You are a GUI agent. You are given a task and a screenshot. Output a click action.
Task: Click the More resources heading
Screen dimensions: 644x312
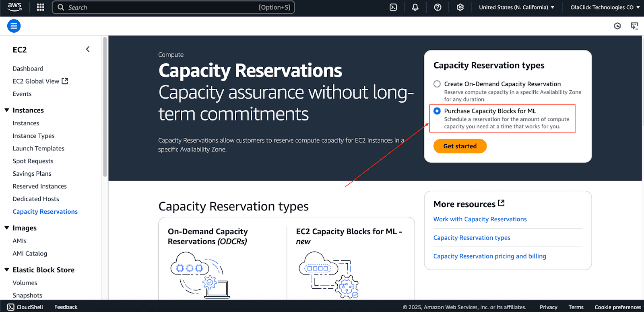coord(464,204)
